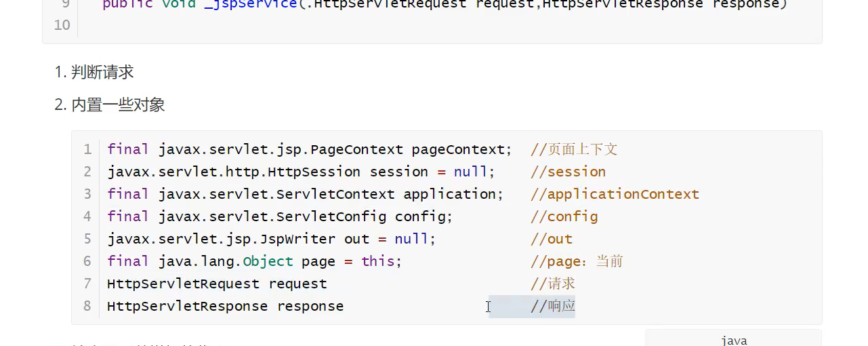Click the //config comment
The width and height of the screenshot is (868, 346).
(564, 216)
